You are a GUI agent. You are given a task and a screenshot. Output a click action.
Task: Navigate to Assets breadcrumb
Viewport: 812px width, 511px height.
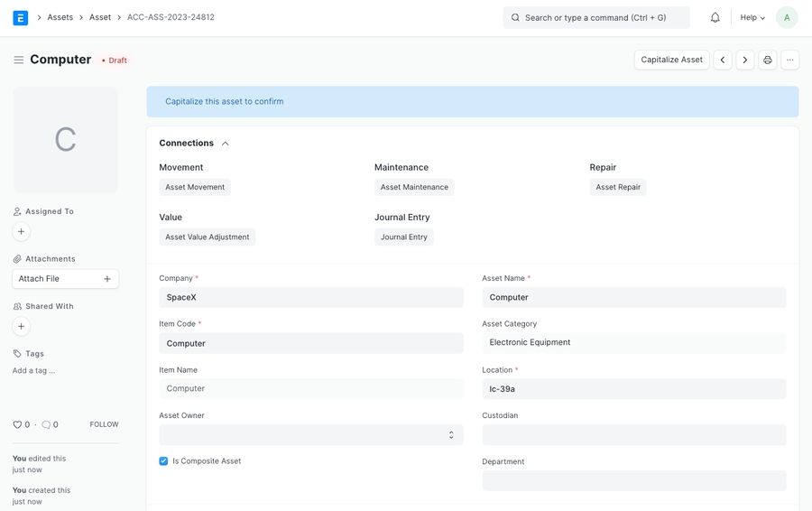click(x=60, y=17)
